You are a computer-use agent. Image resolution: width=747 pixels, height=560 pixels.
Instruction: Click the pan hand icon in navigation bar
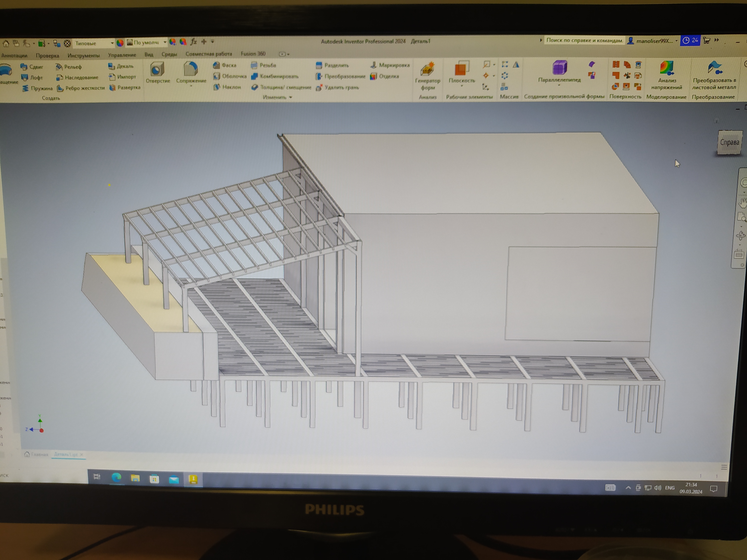(743, 203)
